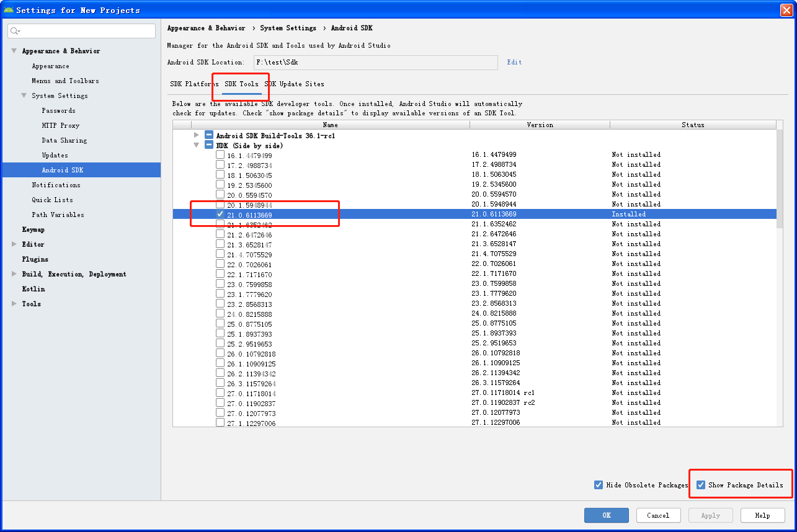This screenshot has height=532, width=797.
Task: Expand Build, Execution, Deployment section
Action: pyautogui.click(x=14, y=274)
